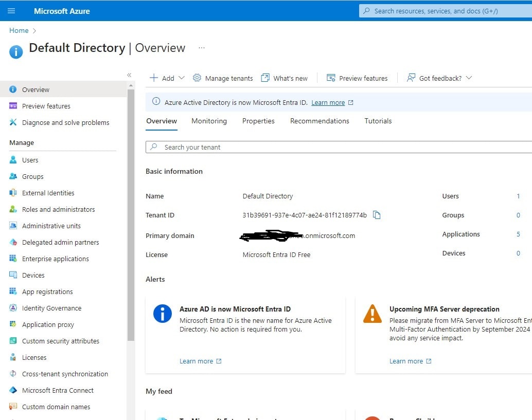This screenshot has width=532, height=420.
Task: Expand the Add dropdown arrow
Action: click(182, 78)
